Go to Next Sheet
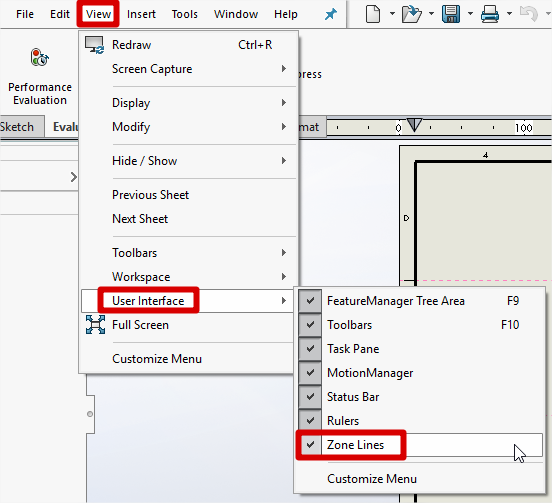Image resolution: width=552 pixels, height=503 pixels. (x=140, y=219)
